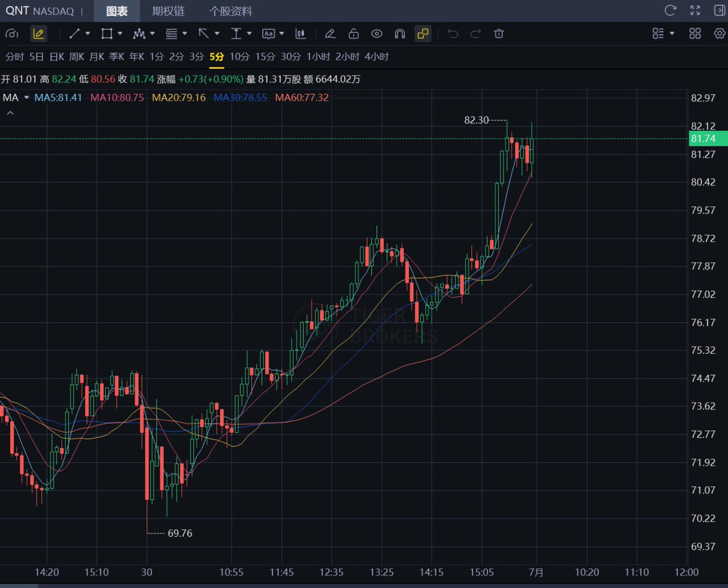Toggle the magnet snap mode
This screenshot has width=728, height=588.
click(x=400, y=34)
